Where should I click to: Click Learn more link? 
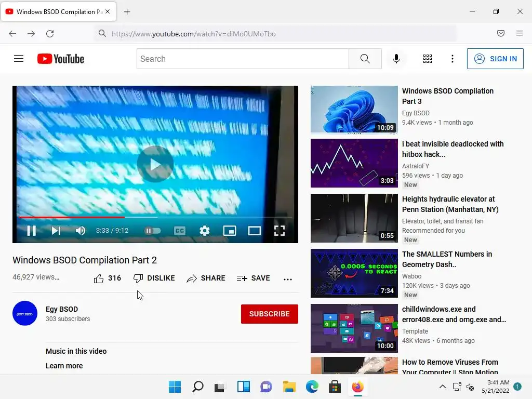point(64,366)
